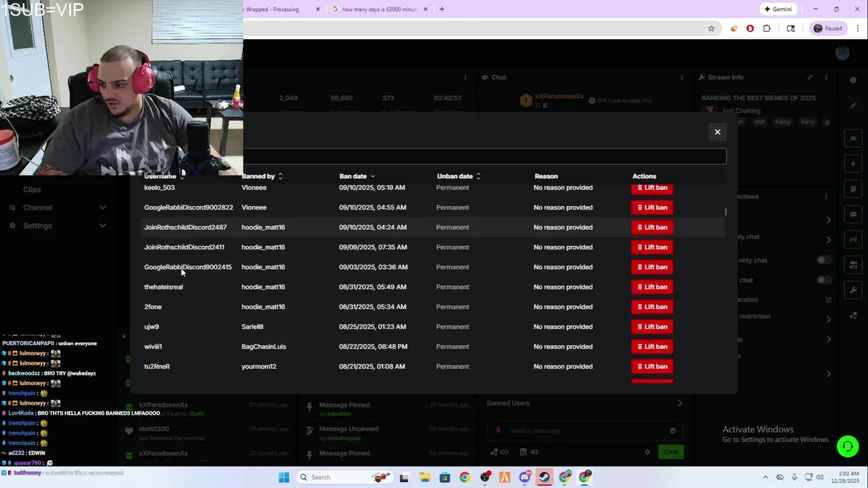
Task: Toggle the switch below -only chat
Action: coord(824,280)
